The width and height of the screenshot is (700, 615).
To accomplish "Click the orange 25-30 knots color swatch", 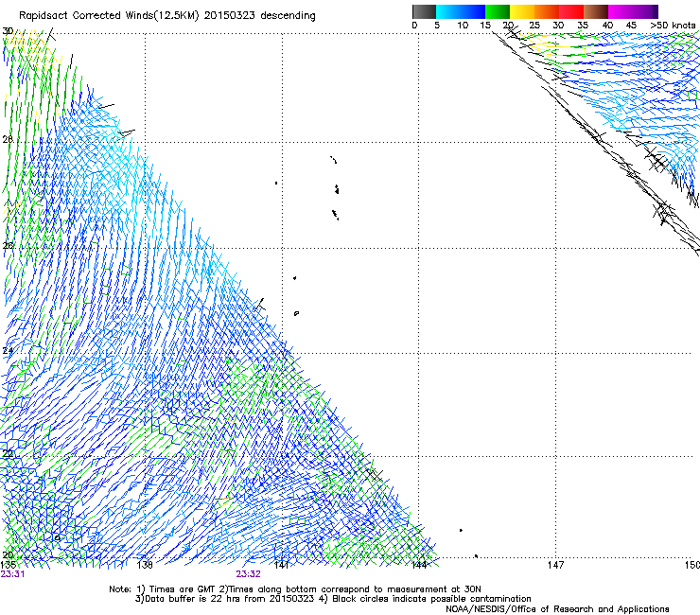I will coord(547,11).
